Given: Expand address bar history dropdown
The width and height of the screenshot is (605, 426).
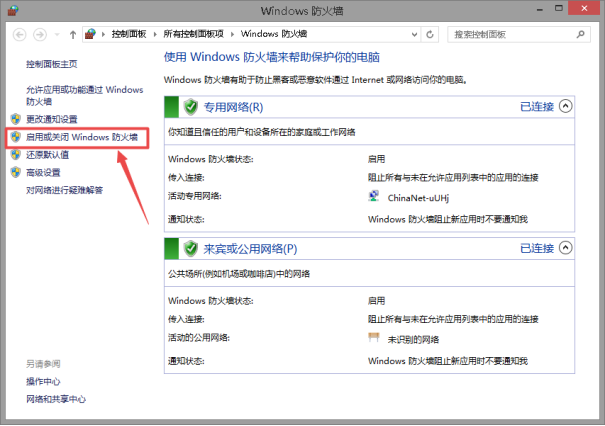Looking at the screenshot, I should coord(414,34).
